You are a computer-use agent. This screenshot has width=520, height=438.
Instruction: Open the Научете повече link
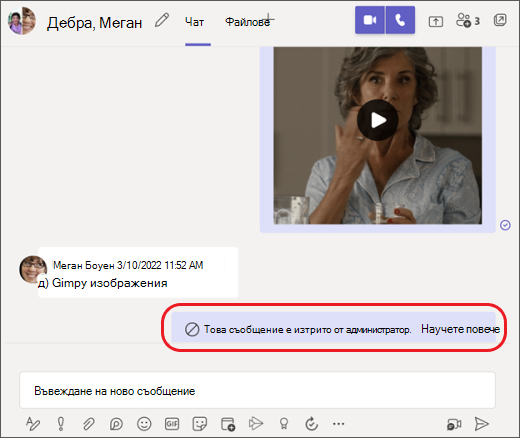point(460,329)
